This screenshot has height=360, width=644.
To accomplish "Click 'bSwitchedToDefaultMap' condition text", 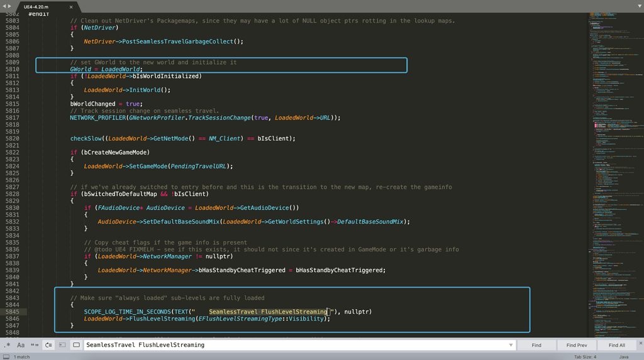I will 120,194.
